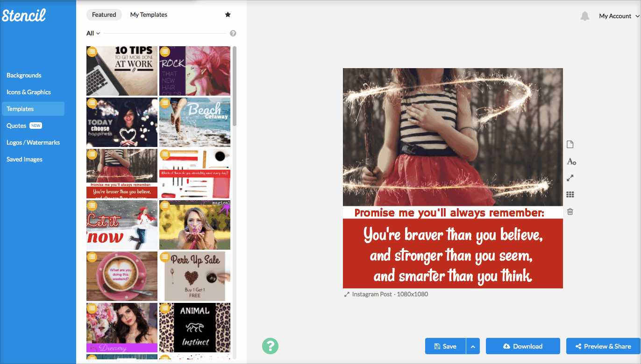Screen dimensions: 641x364
Task: Select the Beach Getaway template
Action: pyautogui.click(x=195, y=122)
